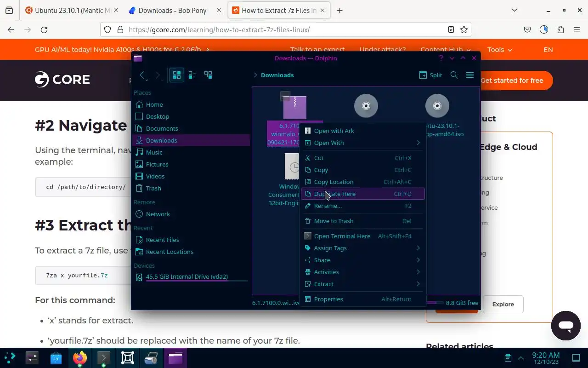
Task: Open Videos in the Places panel
Action: (x=191, y=176)
